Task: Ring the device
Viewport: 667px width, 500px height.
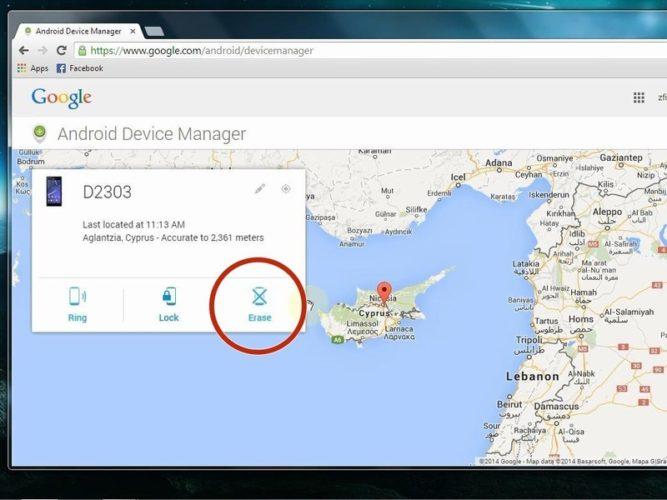Action: [x=77, y=305]
